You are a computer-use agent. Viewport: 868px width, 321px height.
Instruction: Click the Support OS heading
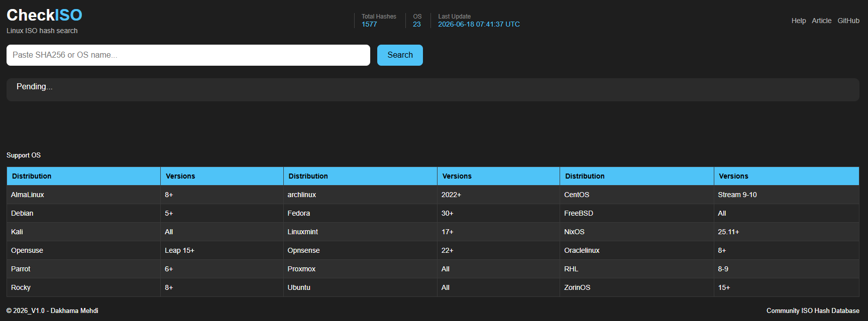[x=24, y=155]
